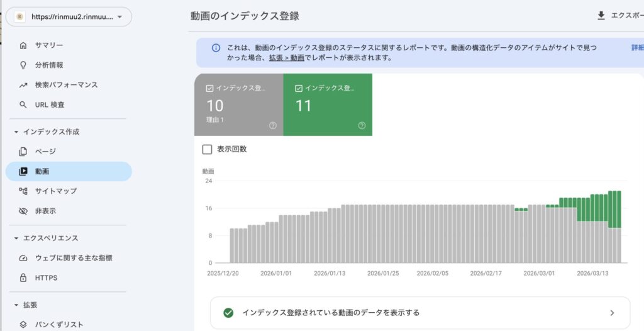Toggle the green indexed card with count 11

tap(327, 104)
